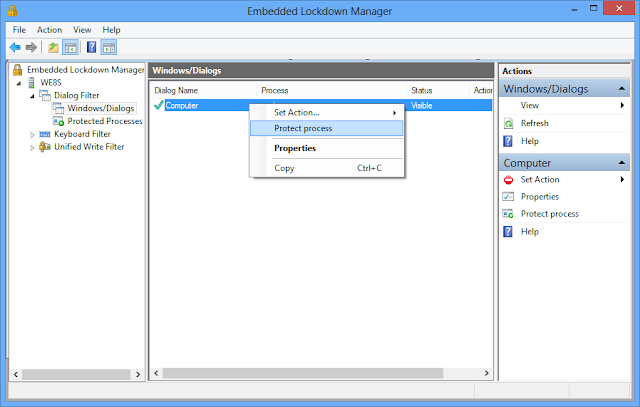The width and height of the screenshot is (640, 407).
Task: Click the Embedded Lockdown Manager root lock icon
Action: pos(17,70)
